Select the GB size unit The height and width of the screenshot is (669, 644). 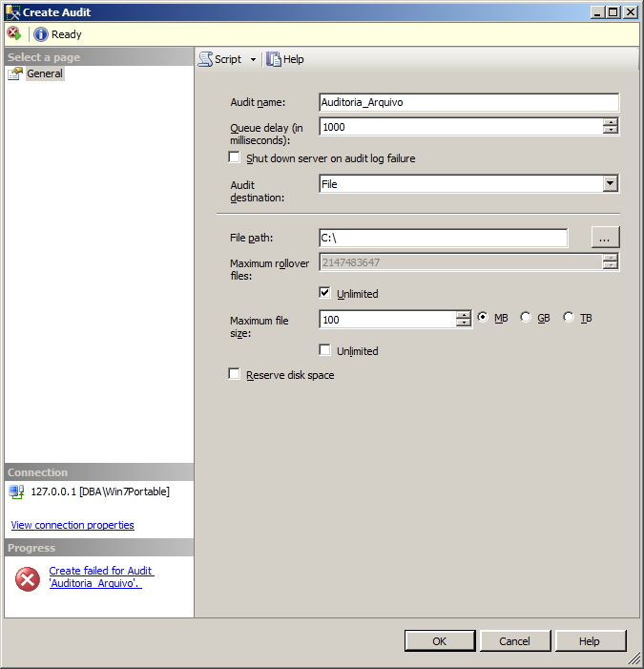pyautogui.click(x=526, y=318)
